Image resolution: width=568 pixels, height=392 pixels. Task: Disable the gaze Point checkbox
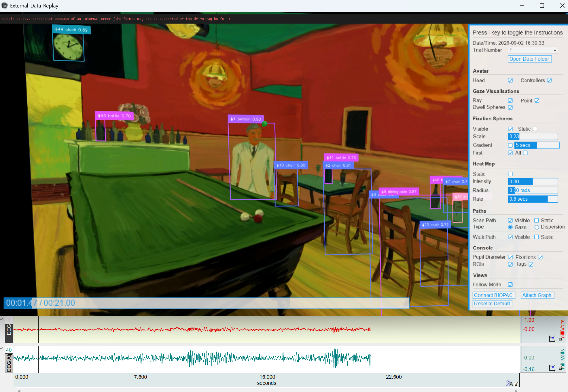537,100
